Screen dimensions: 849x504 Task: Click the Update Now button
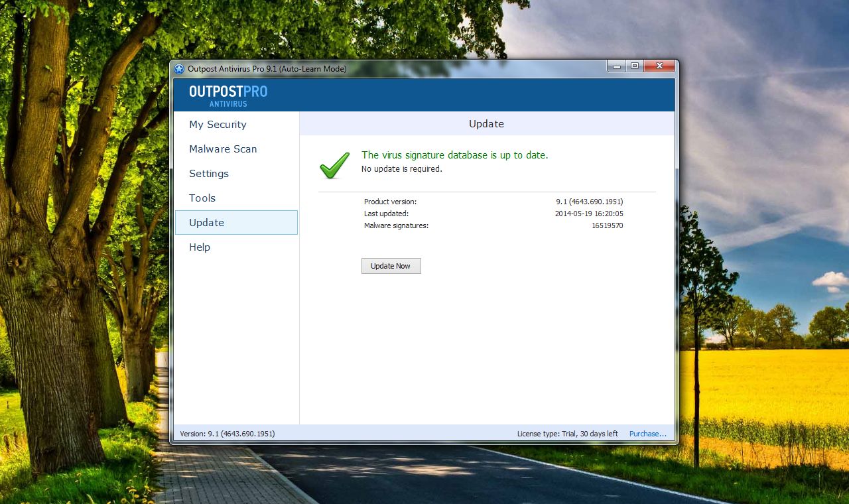[x=391, y=266]
